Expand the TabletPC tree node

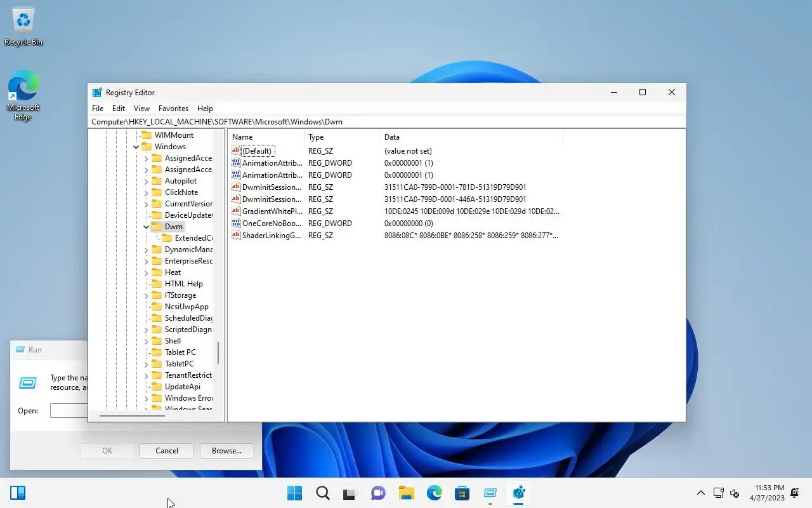tap(146, 364)
